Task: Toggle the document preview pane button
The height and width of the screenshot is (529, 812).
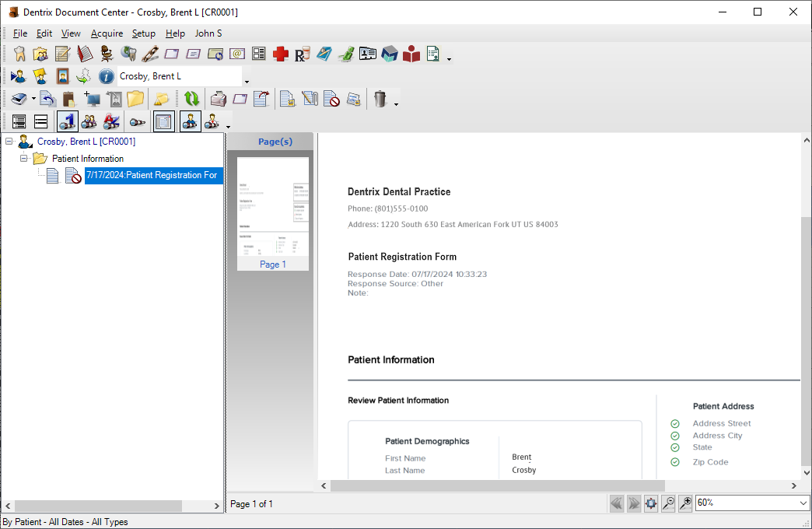Action: click(x=163, y=121)
